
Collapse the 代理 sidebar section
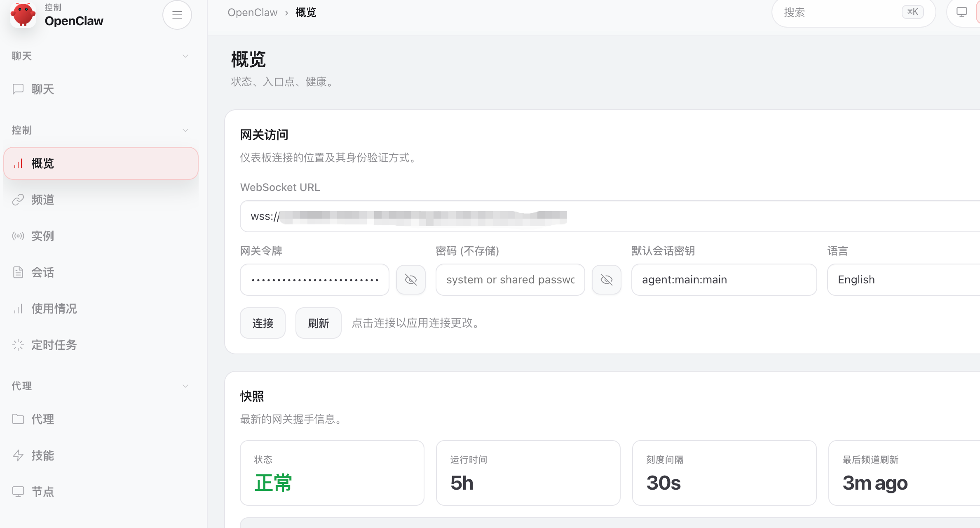pyautogui.click(x=185, y=386)
